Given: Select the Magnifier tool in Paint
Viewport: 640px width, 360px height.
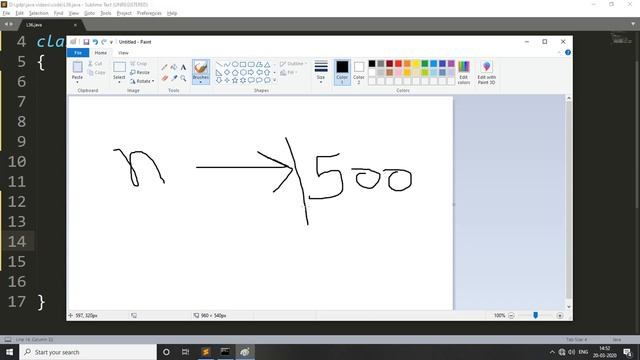Looking at the screenshot, I should point(183,78).
